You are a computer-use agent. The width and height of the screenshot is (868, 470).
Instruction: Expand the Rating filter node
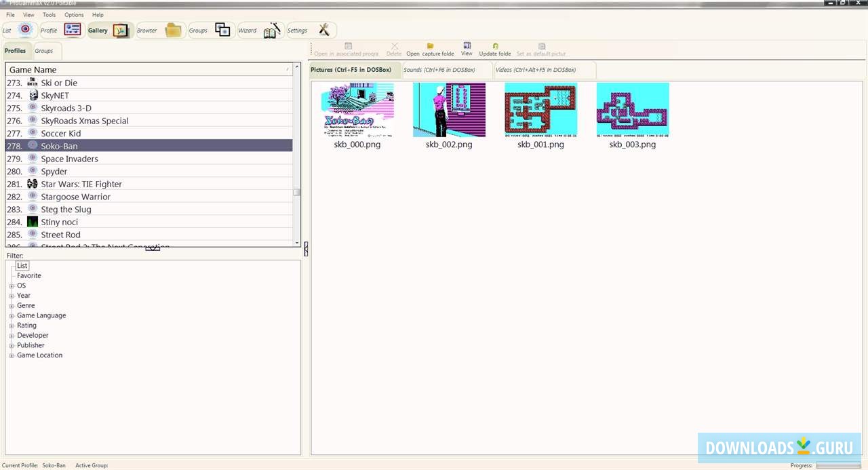click(x=12, y=326)
